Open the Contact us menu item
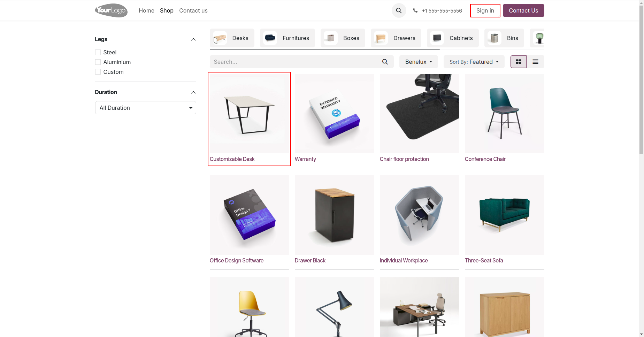This screenshot has width=644, height=337. coord(193,10)
